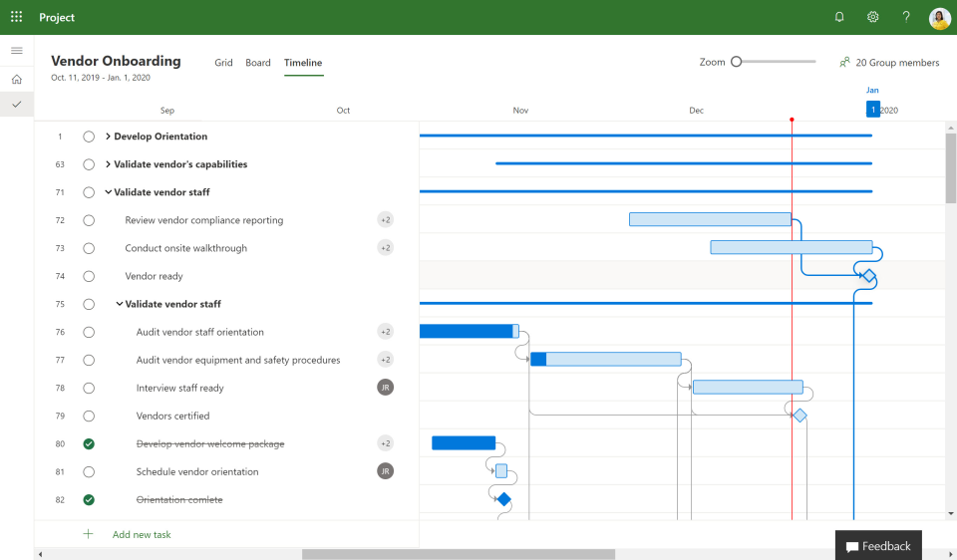Image resolution: width=957 pixels, height=560 pixels.
Task: Go to the Home sidebar icon
Action: [17, 80]
